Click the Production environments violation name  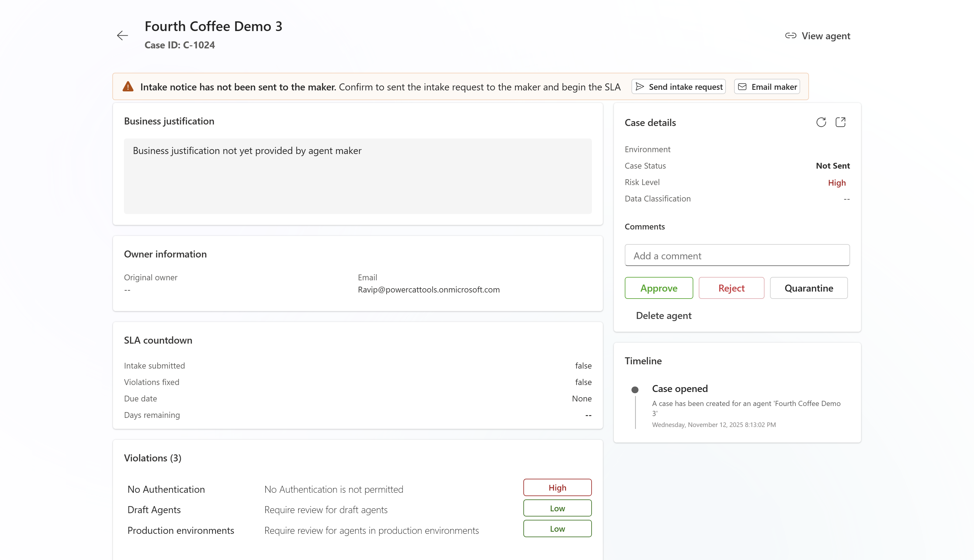pos(181,530)
